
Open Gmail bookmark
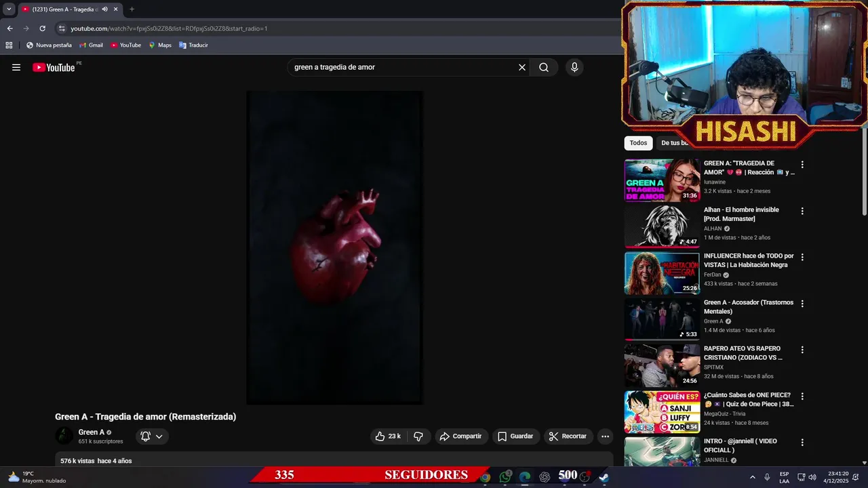[92, 45]
